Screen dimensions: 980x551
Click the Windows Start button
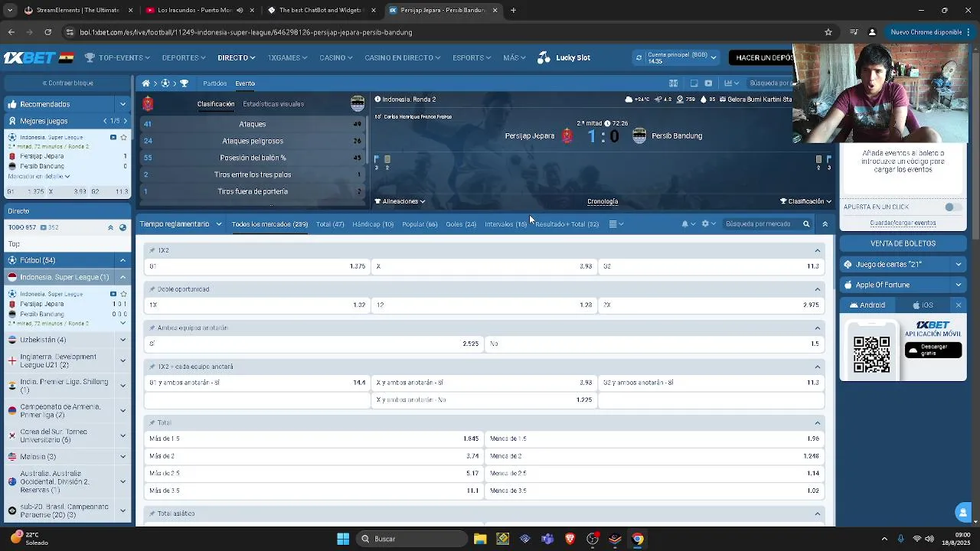point(343,539)
